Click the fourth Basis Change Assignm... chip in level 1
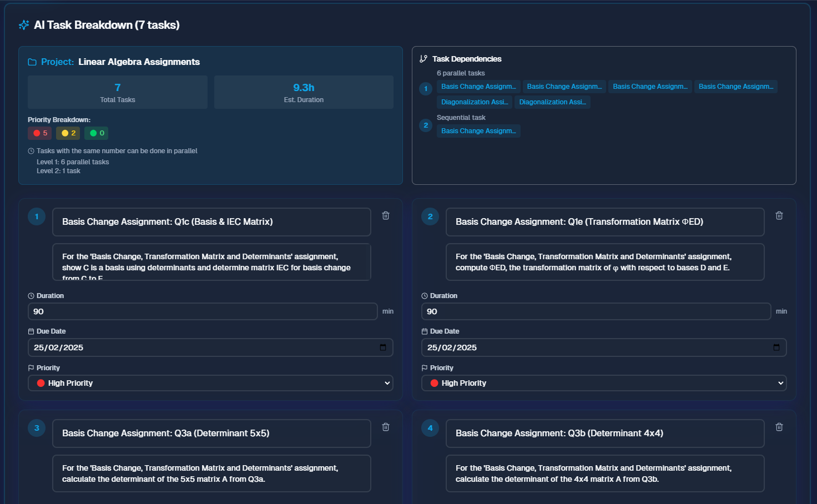817x504 pixels. coord(736,87)
